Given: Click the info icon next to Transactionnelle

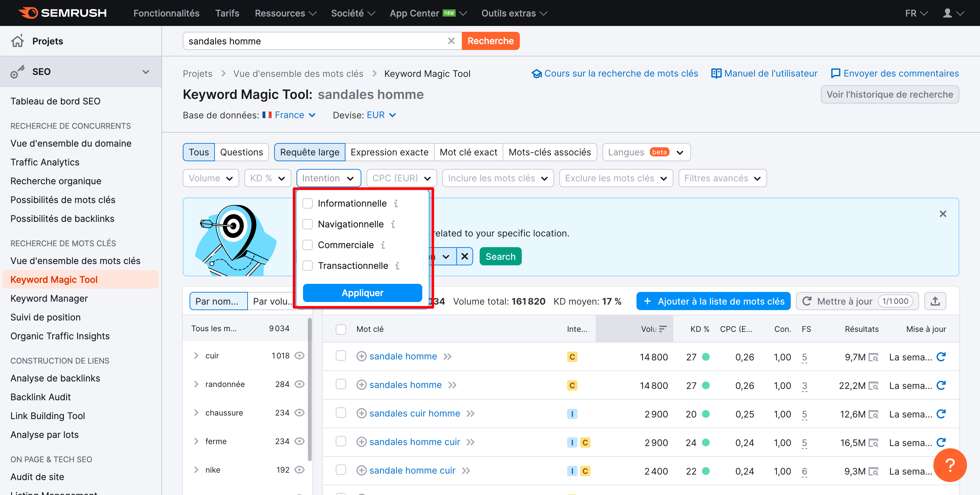Looking at the screenshot, I should [x=397, y=266].
